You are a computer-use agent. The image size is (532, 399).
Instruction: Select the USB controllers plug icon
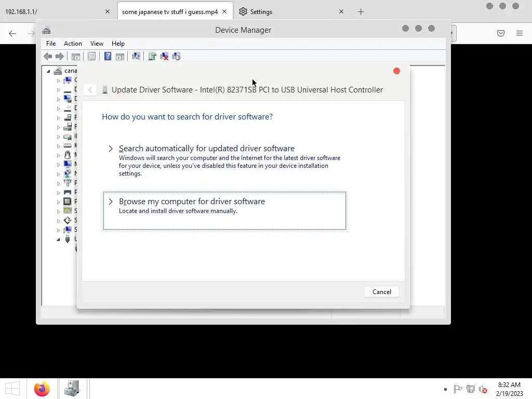(x=68, y=239)
